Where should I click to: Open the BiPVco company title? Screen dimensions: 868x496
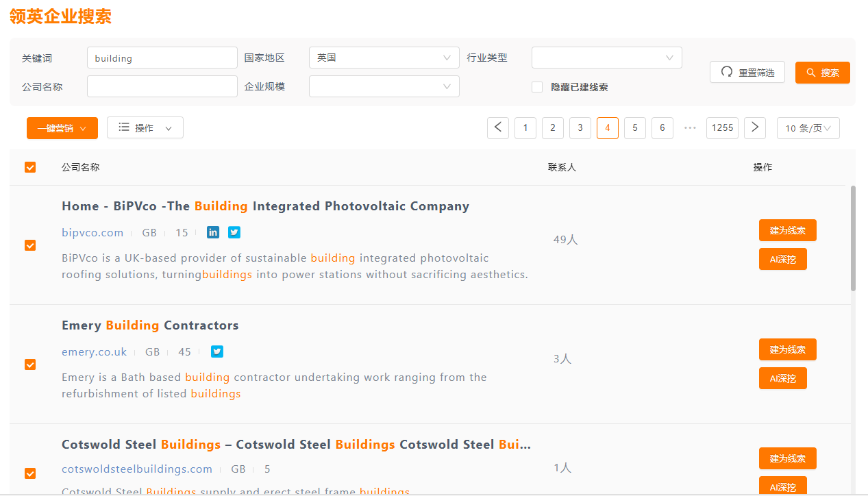[265, 206]
